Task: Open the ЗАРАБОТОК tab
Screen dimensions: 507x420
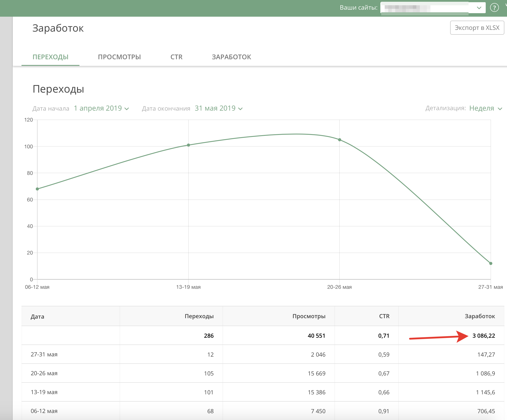Action: click(231, 57)
